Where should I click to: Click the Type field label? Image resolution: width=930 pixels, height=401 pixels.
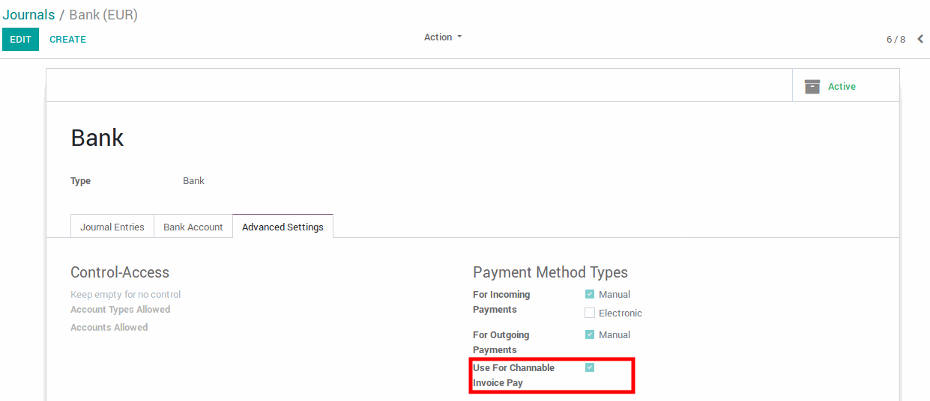coord(81,181)
